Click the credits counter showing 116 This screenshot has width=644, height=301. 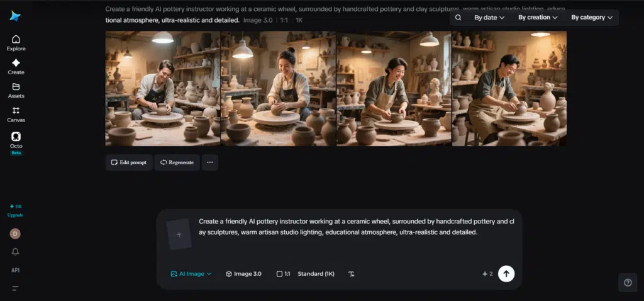pos(15,207)
